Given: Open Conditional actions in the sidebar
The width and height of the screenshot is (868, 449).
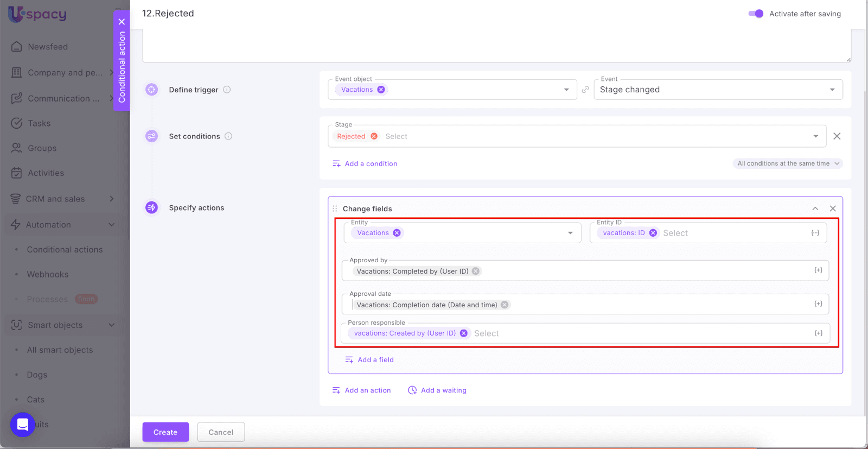Looking at the screenshot, I should 65,250.
